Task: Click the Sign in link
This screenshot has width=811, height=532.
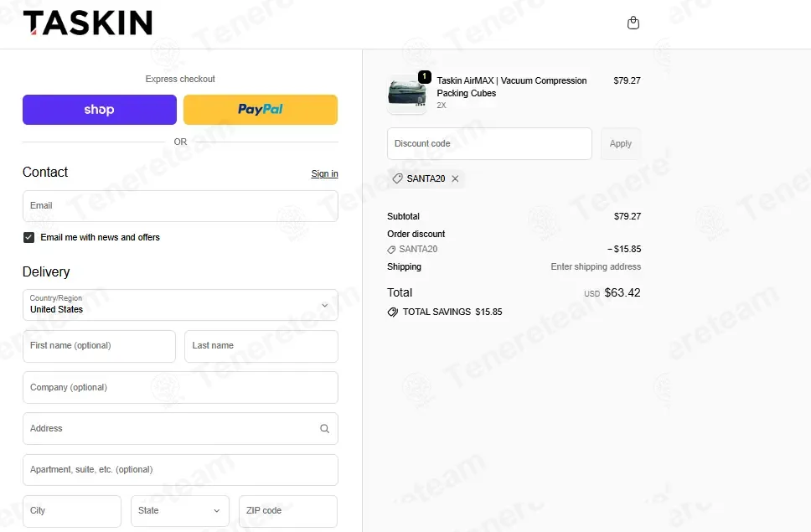Action: pos(324,173)
